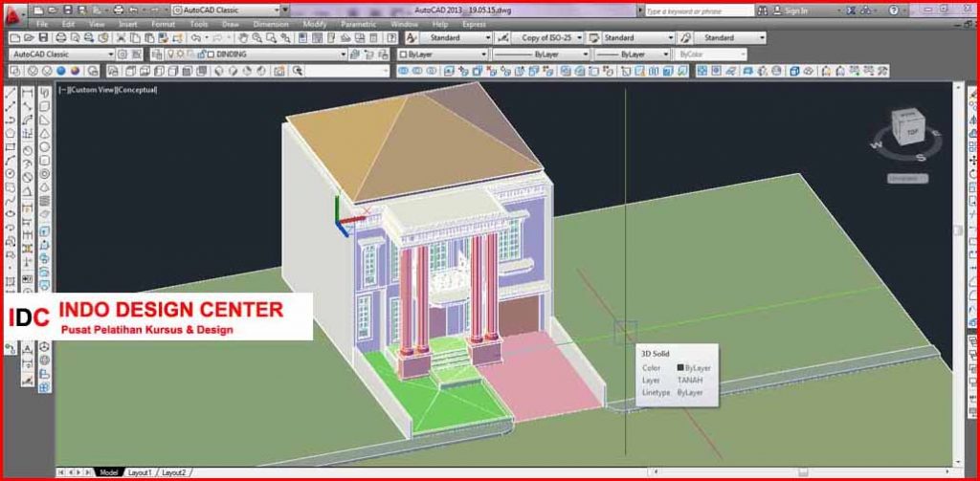Open the Format menu
This screenshot has height=481, width=980.
coord(163,24)
